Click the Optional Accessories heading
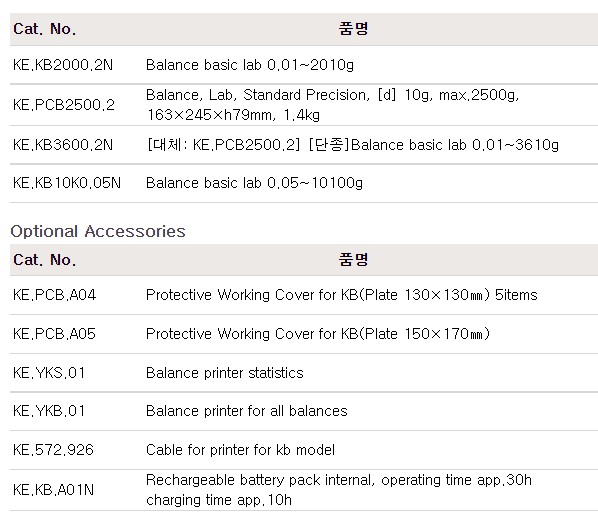This screenshot has width=598, height=515. pos(98,231)
